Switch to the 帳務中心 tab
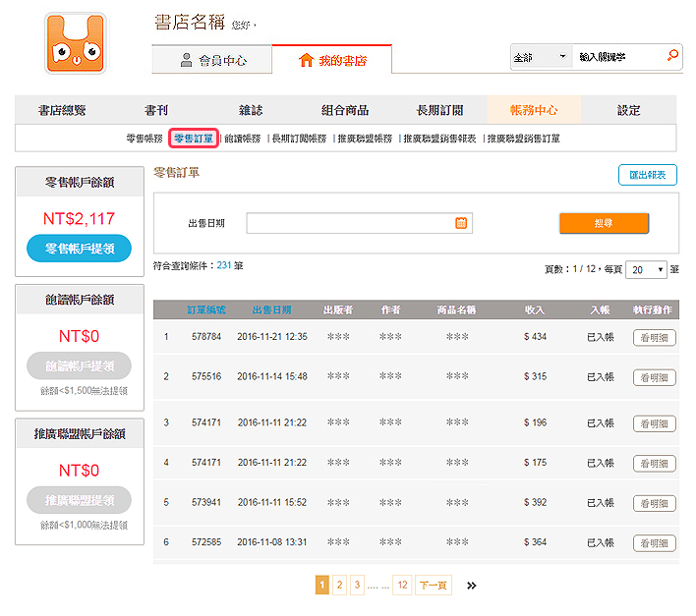 (534, 110)
